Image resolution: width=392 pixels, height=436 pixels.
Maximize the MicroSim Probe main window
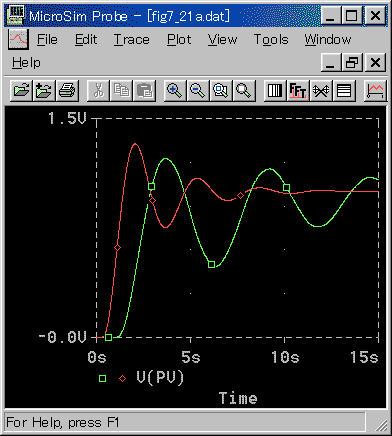coord(352,16)
